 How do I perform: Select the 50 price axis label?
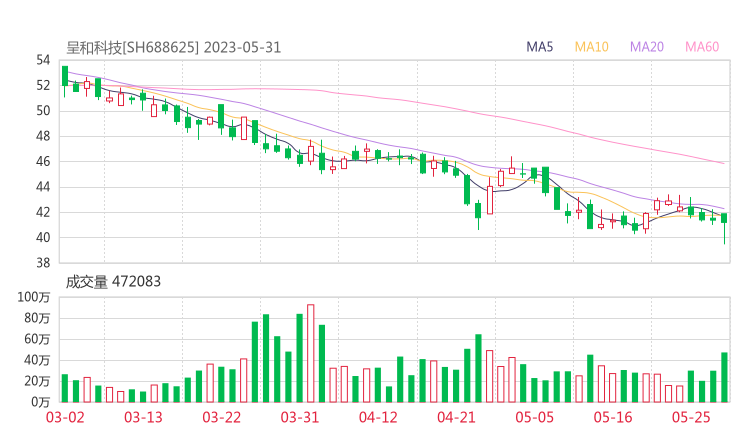43,111
